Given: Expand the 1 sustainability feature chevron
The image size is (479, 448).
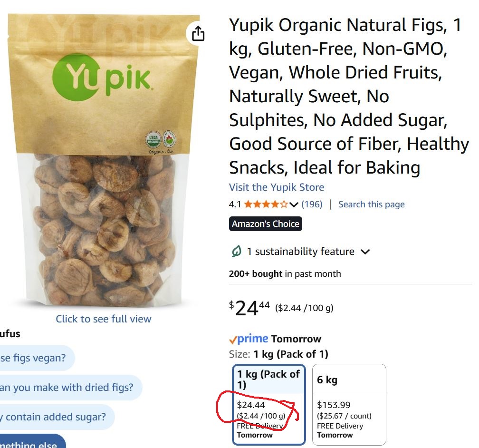Looking at the screenshot, I should [365, 252].
